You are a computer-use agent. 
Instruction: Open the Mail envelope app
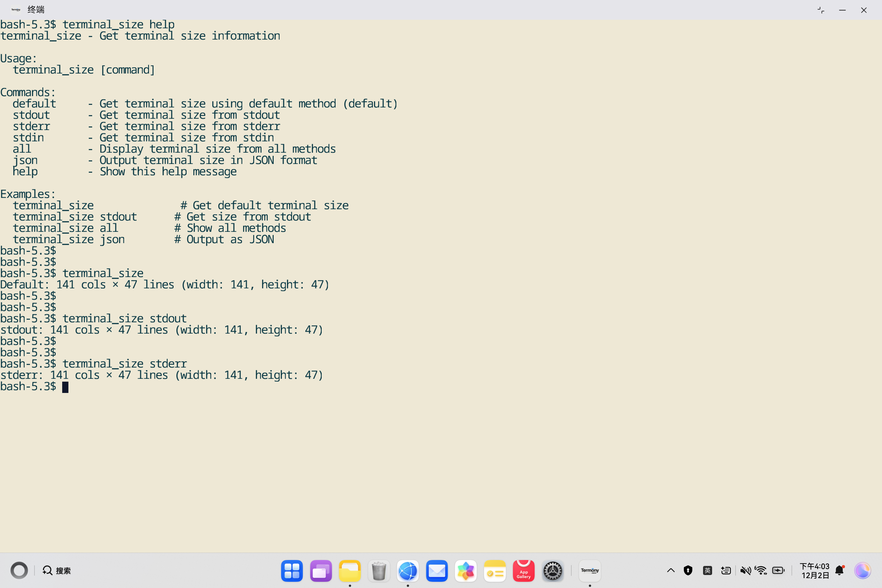pos(436,571)
